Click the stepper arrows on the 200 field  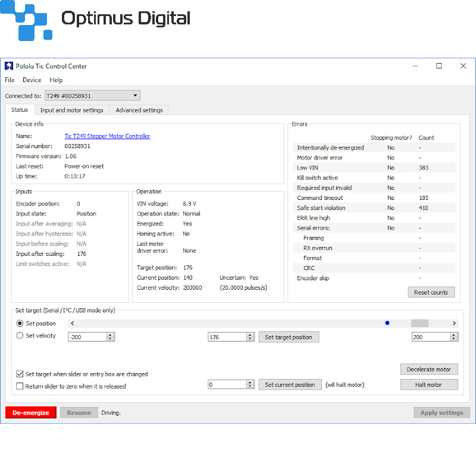pos(454,337)
